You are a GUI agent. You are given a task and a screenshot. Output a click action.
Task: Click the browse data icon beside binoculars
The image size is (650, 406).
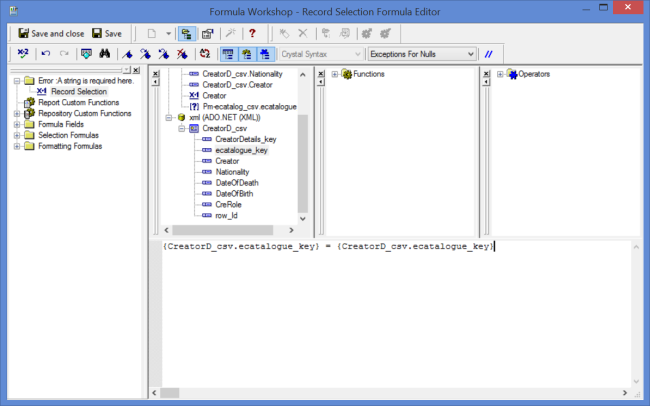pos(85,54)
